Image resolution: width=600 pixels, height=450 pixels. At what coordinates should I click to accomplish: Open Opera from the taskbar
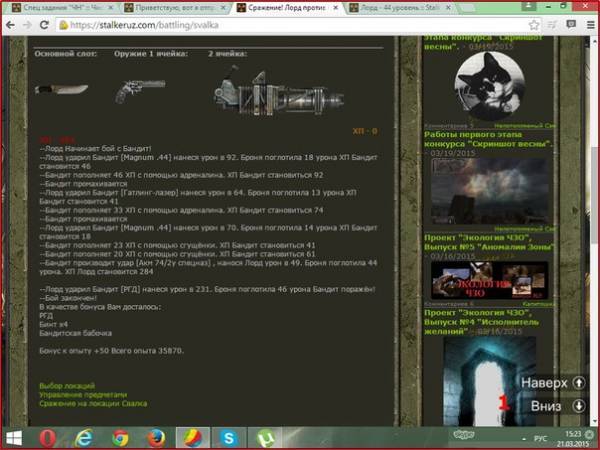[47, 437]
